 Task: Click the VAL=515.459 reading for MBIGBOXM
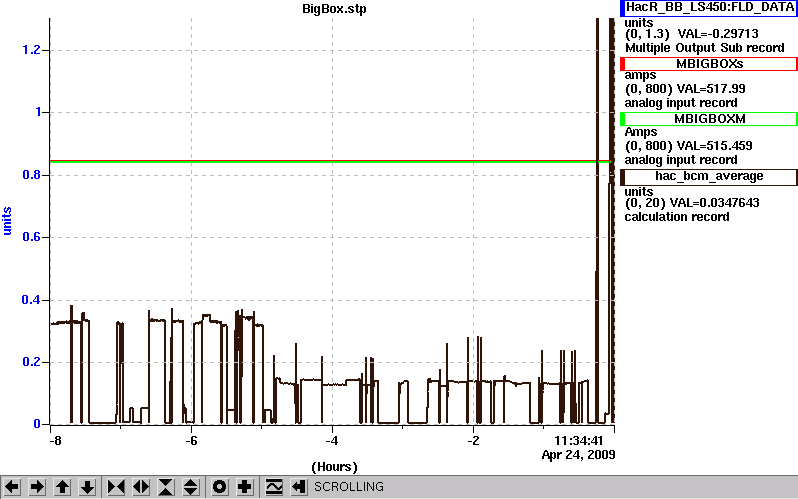tap(714, 146)
